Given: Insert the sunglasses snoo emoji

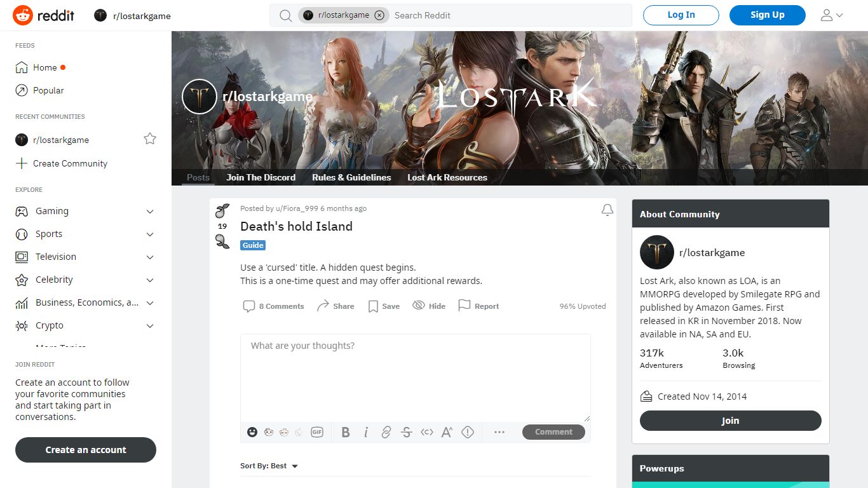Looking at the screenshot, I should click(284, 432).
